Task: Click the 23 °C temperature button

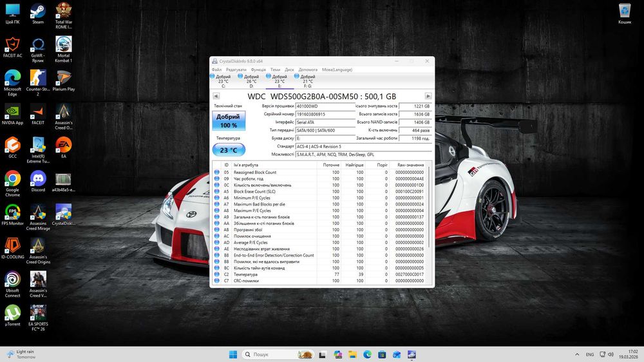Action: (229, 150)
